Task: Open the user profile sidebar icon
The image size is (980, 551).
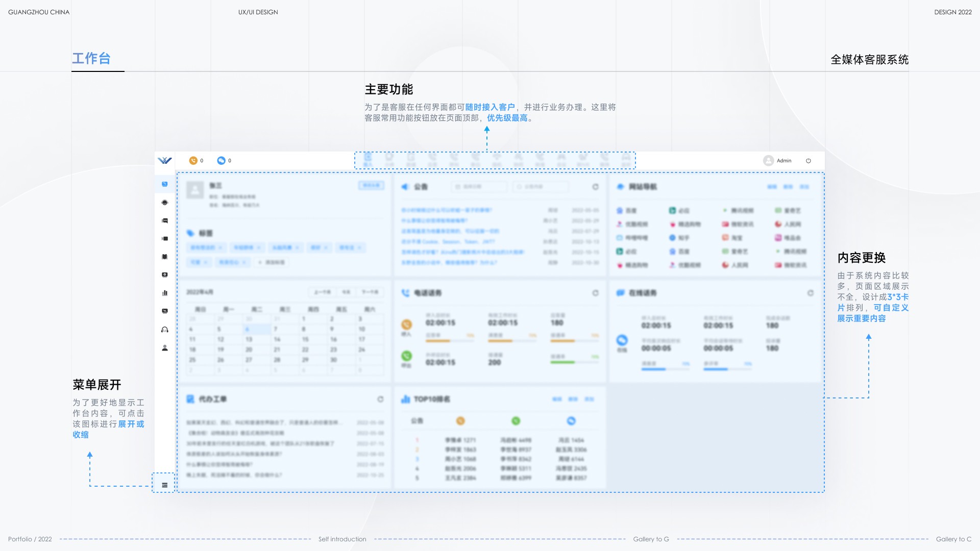Action: (164, 348)
